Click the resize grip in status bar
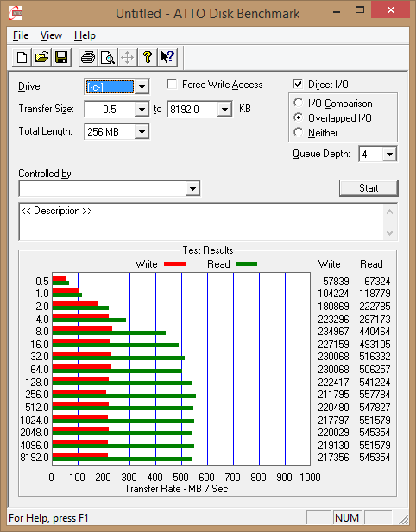 pos(403,519)
